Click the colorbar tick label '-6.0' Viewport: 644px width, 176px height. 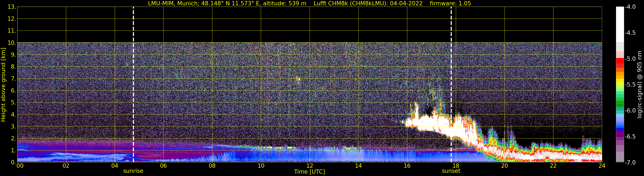pyautogui.click(x=630, y=111)
